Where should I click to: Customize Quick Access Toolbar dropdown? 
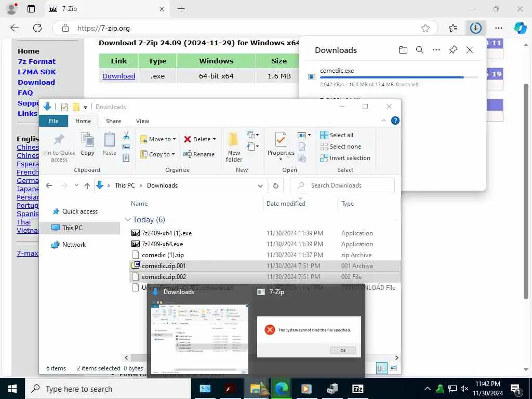[x=86, y=107]
